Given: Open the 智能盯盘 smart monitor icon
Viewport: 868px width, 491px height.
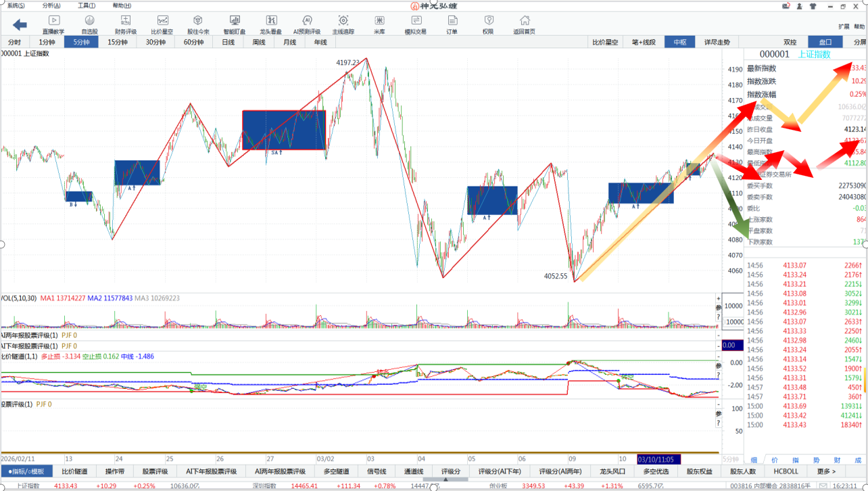Looking at the screenshot, I should click(x=235, y=25).
